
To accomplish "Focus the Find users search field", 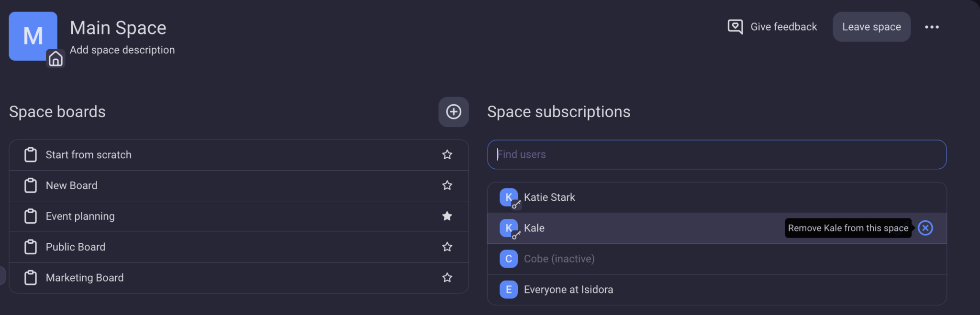I will coord(717,154).
